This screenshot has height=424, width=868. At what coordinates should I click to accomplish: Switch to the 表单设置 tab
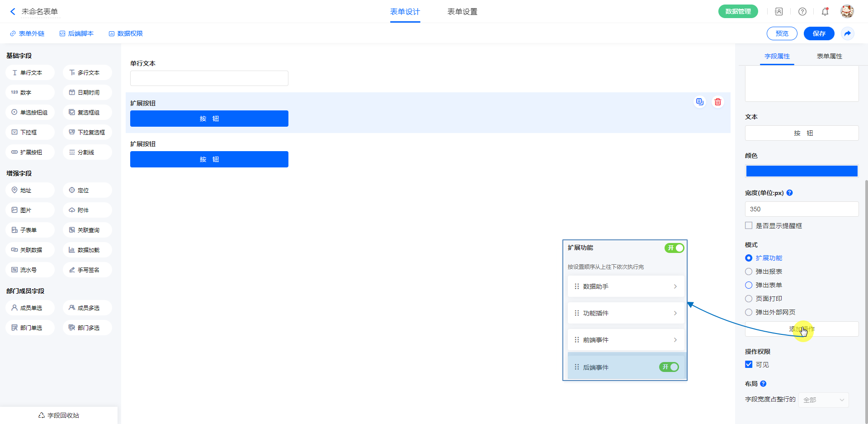(462, 12)
